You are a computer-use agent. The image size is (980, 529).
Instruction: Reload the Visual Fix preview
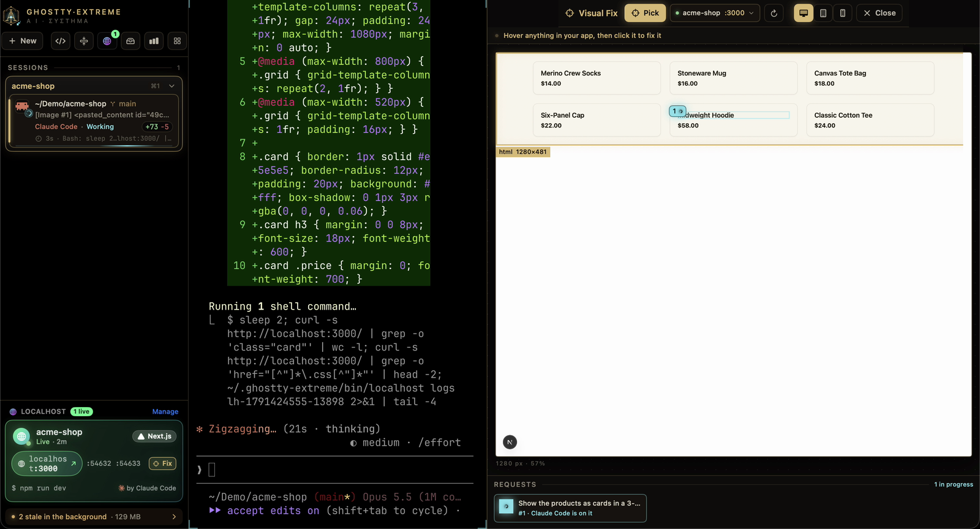774,13
